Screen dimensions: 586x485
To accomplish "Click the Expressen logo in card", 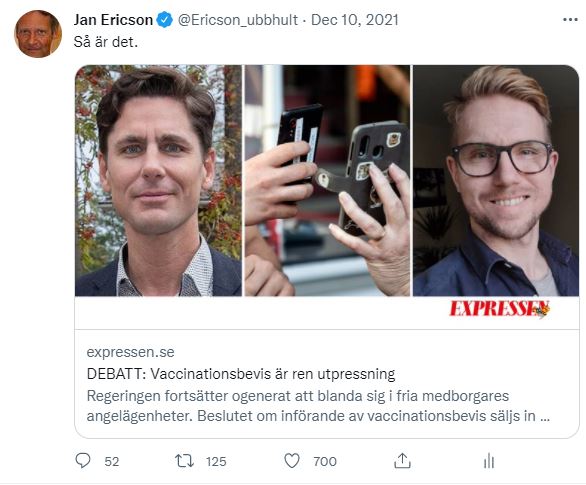I will pos(500,309).
